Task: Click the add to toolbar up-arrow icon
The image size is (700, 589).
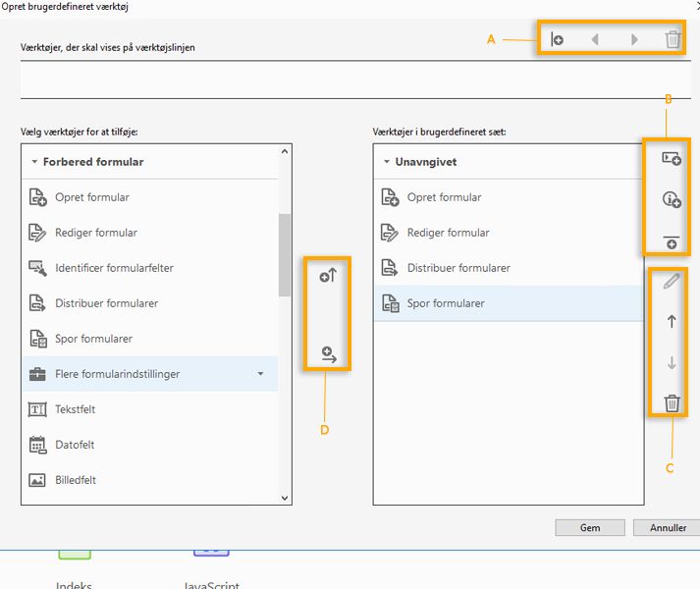Action: (328, 277)
